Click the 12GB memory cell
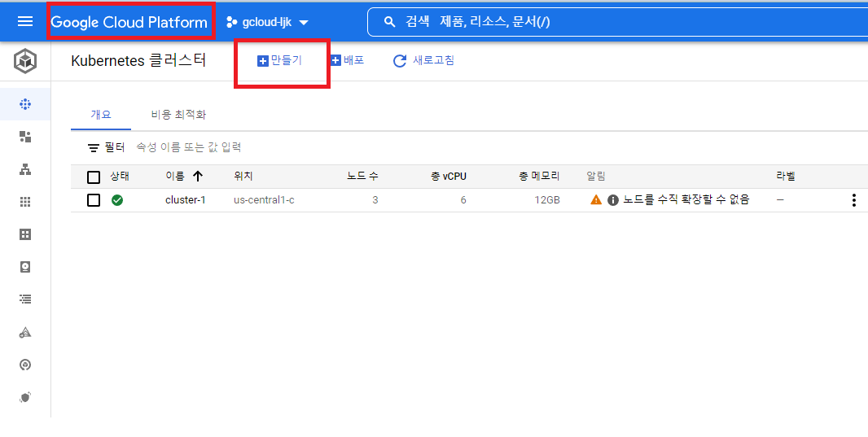The height and width of the screenshot is (437, 868). [547, 199]
